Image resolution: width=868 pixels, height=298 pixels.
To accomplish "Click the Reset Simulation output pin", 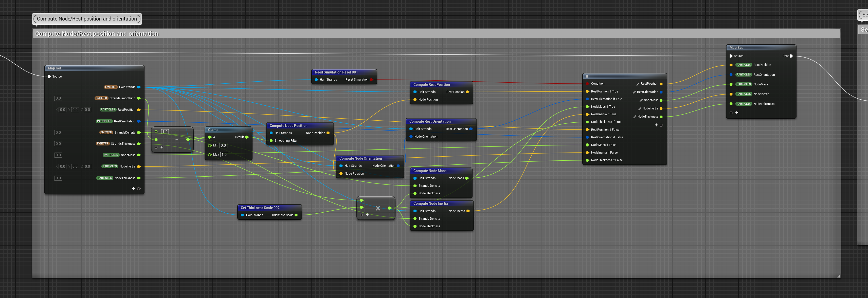I will coord(371,80).
